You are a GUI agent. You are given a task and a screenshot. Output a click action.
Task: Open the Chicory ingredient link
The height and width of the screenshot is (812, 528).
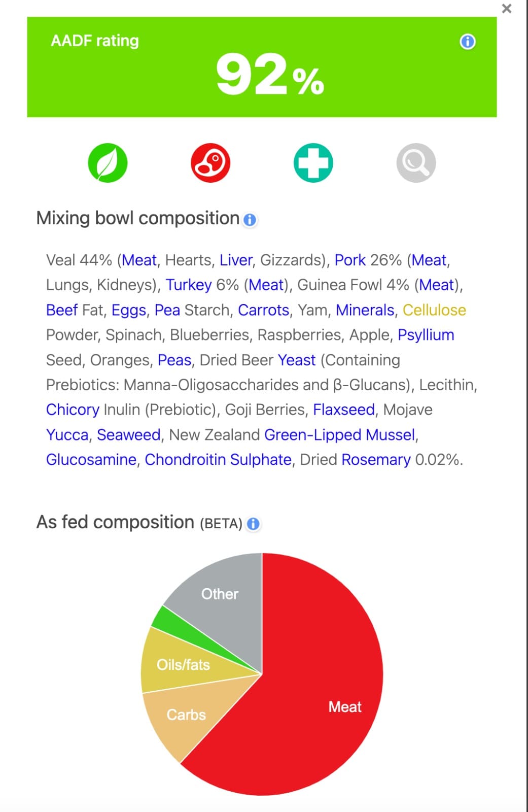73,410
